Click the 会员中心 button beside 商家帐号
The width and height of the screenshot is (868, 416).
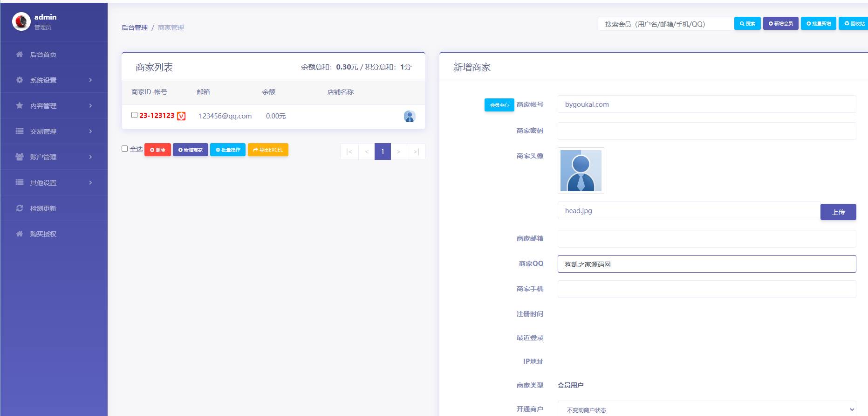click(499, 105)
